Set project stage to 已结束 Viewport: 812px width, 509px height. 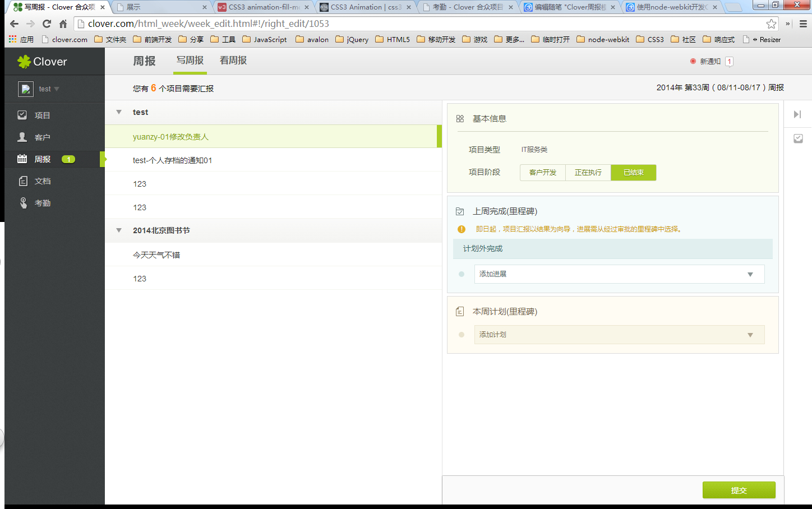click(x=634, y=173)
